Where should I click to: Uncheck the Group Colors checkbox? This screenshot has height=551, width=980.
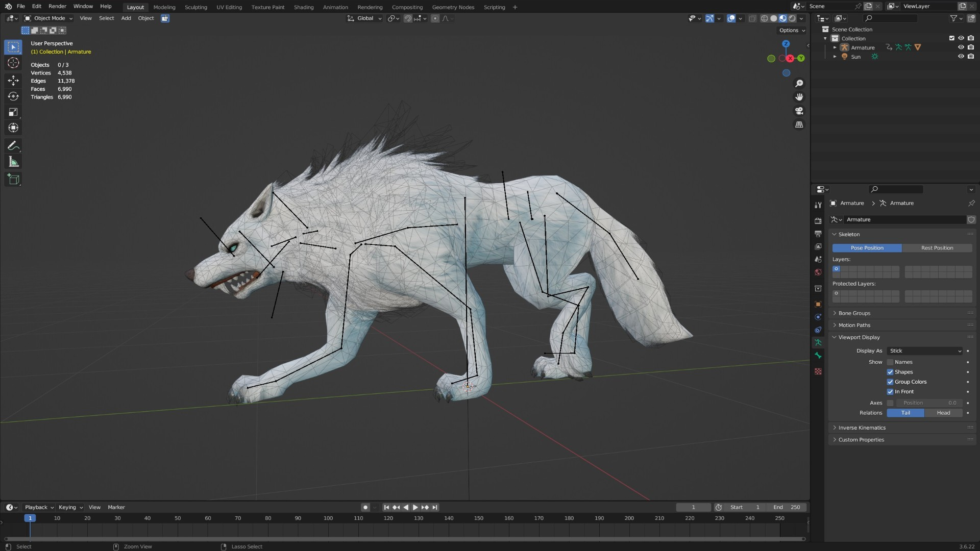(890, 382)
